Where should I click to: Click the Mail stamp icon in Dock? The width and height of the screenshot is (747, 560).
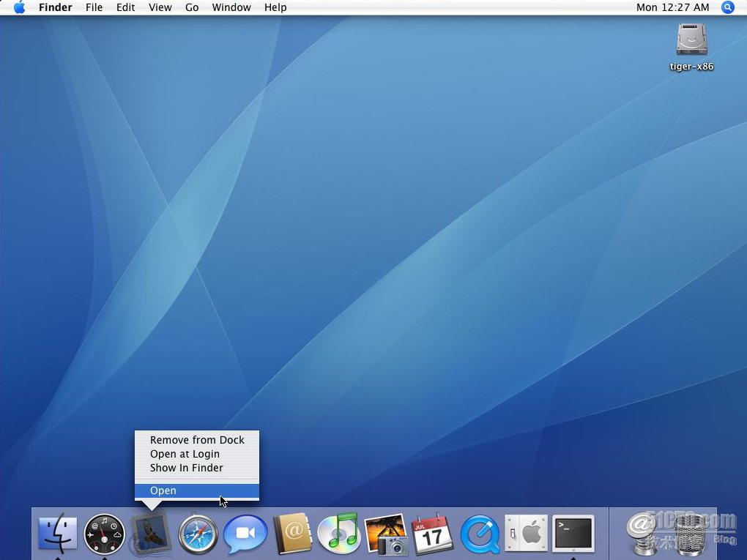pos(151,534)
